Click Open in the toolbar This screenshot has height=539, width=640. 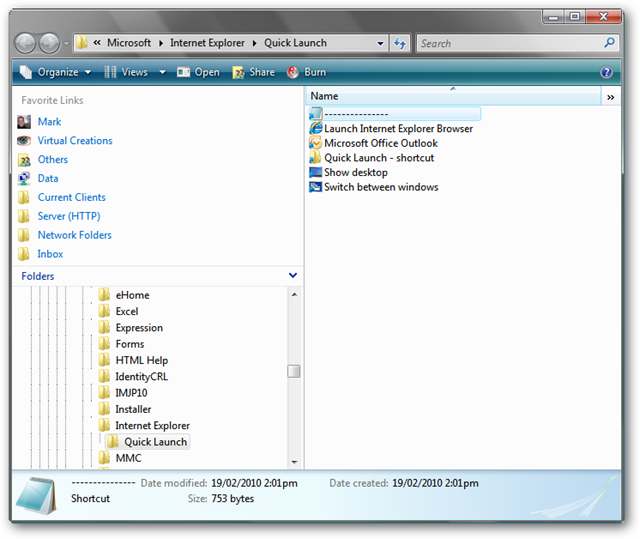[198, 72]
